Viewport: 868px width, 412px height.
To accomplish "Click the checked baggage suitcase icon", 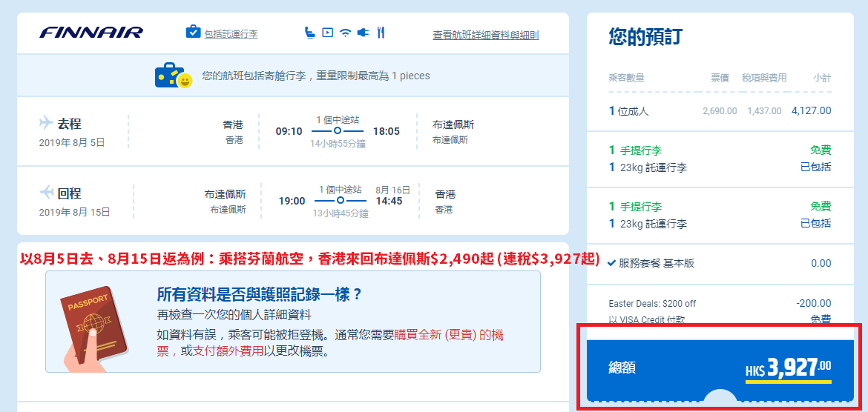I will [x=193, y=32].
